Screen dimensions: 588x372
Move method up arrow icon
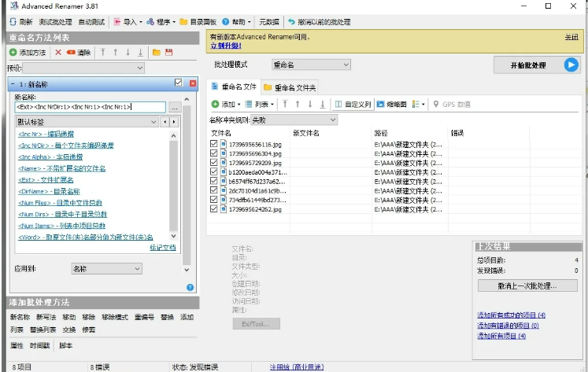click(x=116, y=53)
